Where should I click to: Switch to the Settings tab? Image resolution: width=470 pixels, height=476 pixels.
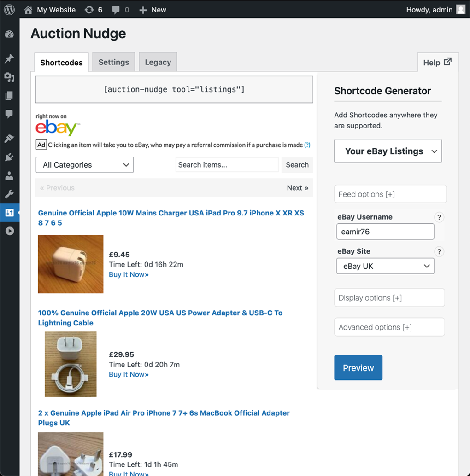coord(113,62)
